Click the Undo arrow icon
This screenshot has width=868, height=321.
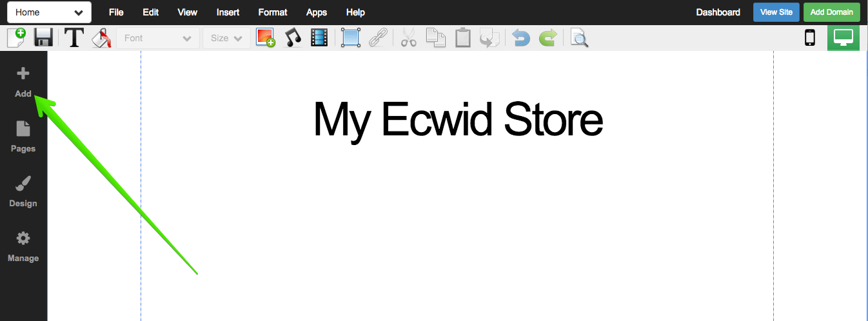pyautogui.click(x=521, y=38)
